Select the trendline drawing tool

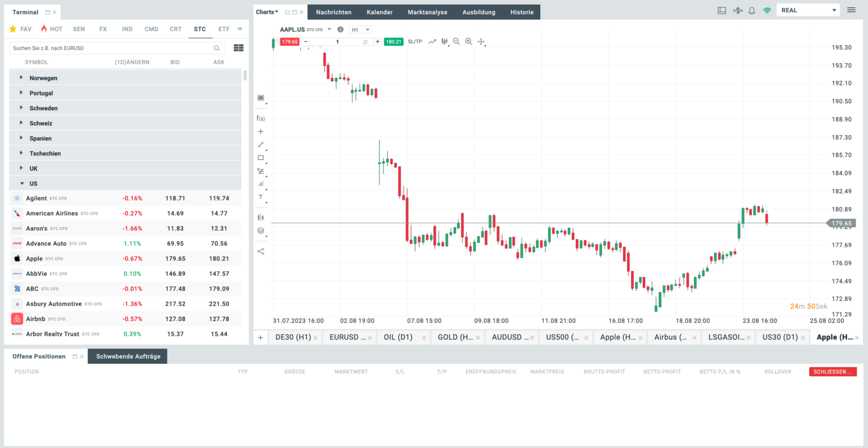(x=261, y=145)
